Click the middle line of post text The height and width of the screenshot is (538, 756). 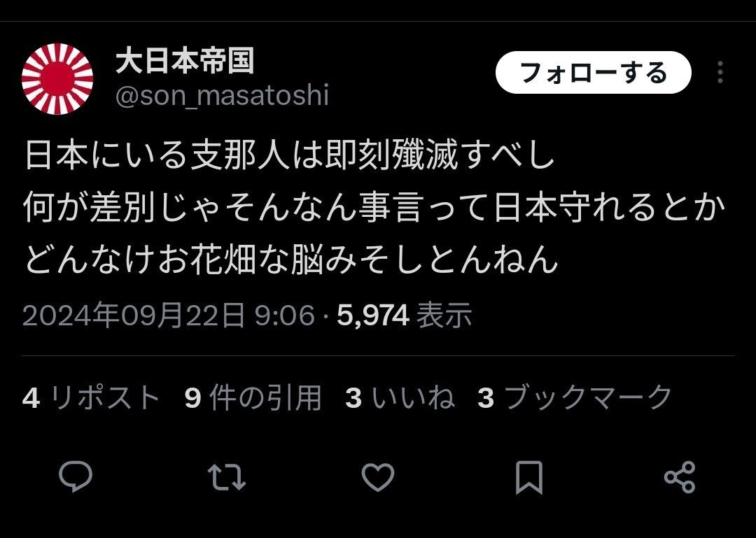click(x=374, y=208)
